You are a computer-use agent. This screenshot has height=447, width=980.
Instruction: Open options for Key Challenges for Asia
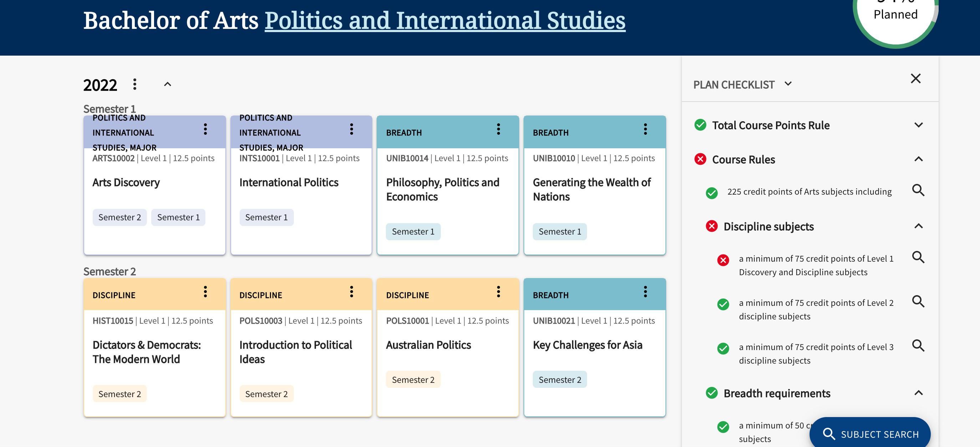coord(645,292)
